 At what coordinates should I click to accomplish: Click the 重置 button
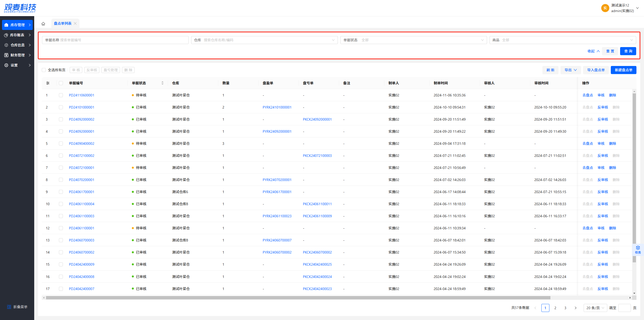[x=610, y=51]
